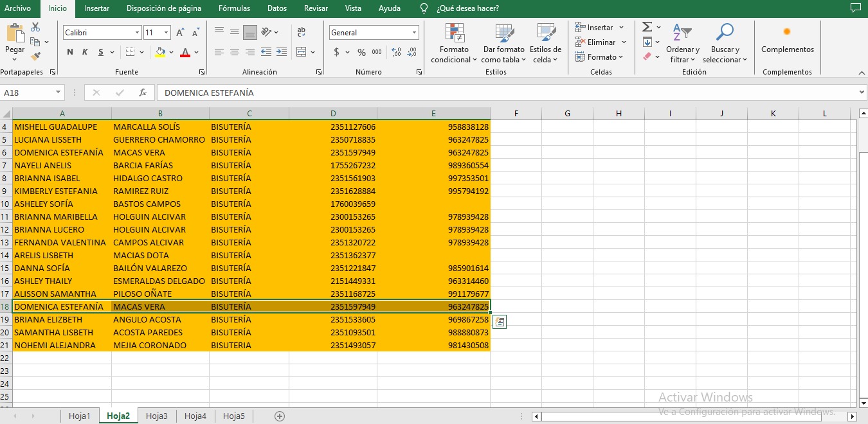Toggle wrap text button
The width and height of the screenshot is (868, 424).
[301, 32]
